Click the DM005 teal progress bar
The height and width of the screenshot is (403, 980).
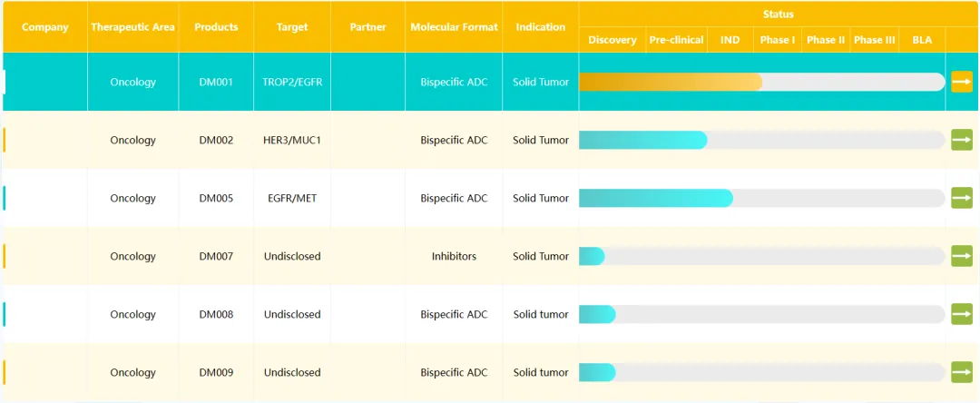[x=655, y=198]
